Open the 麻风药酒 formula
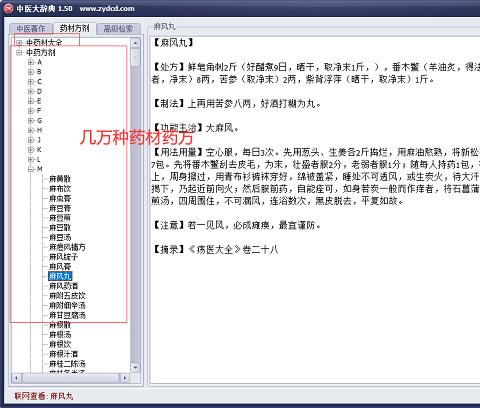Image resolution: width=480 pixels, height=408 pixels. pyautogui.click(x=63, y=286)
